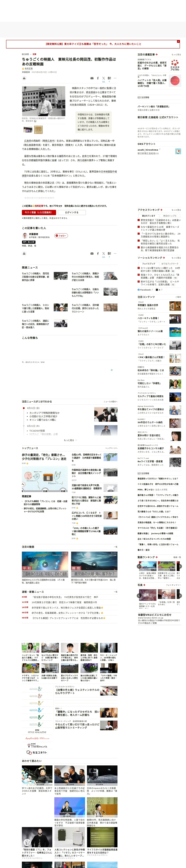Click the 一覧 link beside 注目の動画

click(115, 547)
